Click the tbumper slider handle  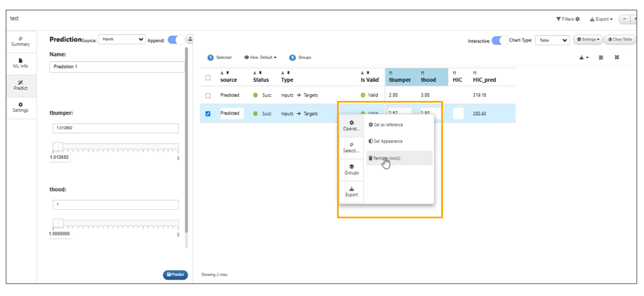(x=58, y=146)
